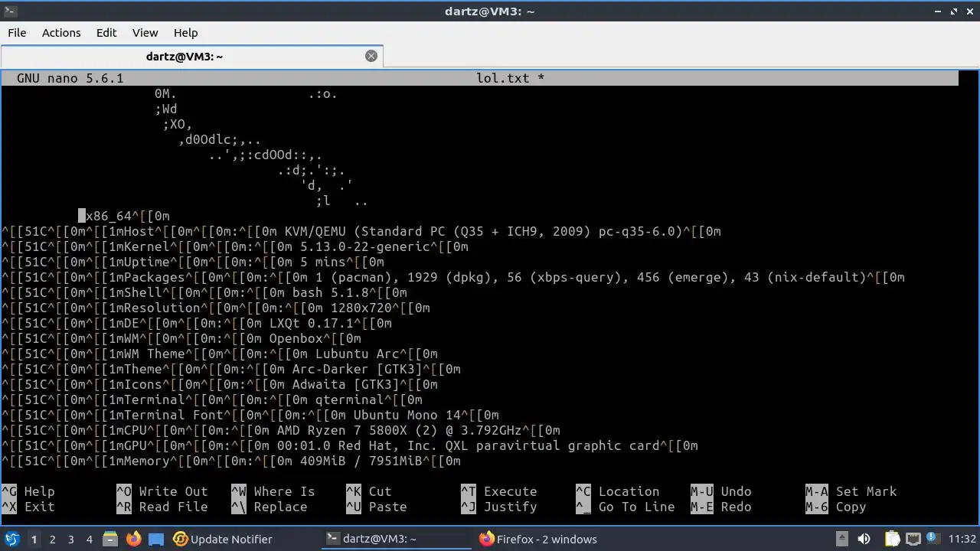The image size is (980, 551).
Task: Switch to virtual desktop 3
Action: [71, 539]
